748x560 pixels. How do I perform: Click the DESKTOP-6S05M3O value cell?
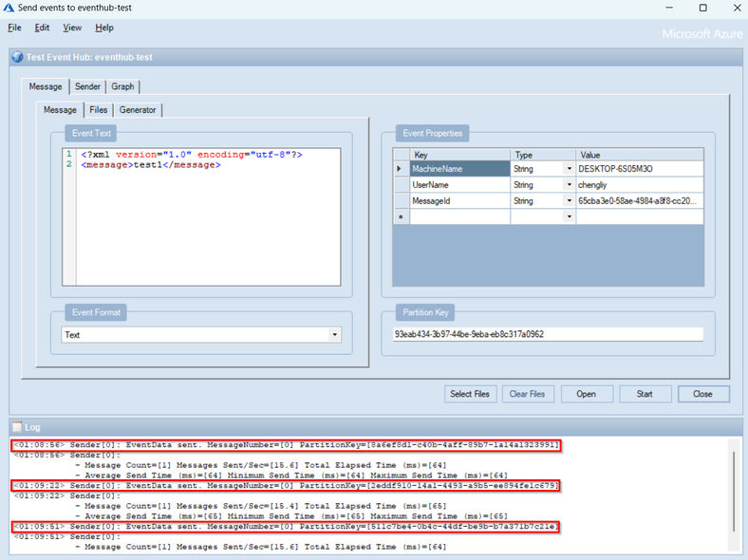(640, 169)
